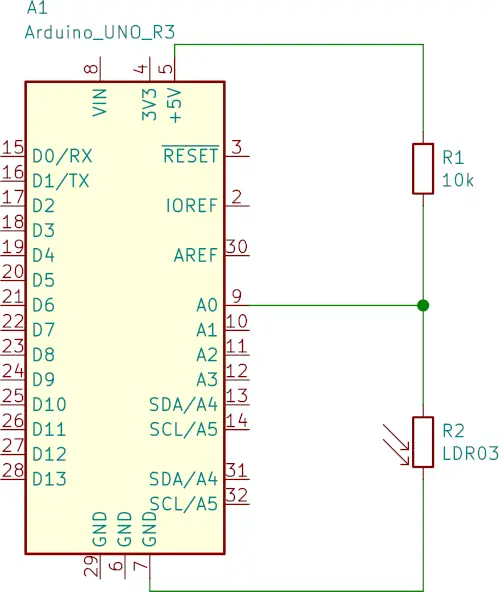Click pin number 22 beside D7

(13, 321)
